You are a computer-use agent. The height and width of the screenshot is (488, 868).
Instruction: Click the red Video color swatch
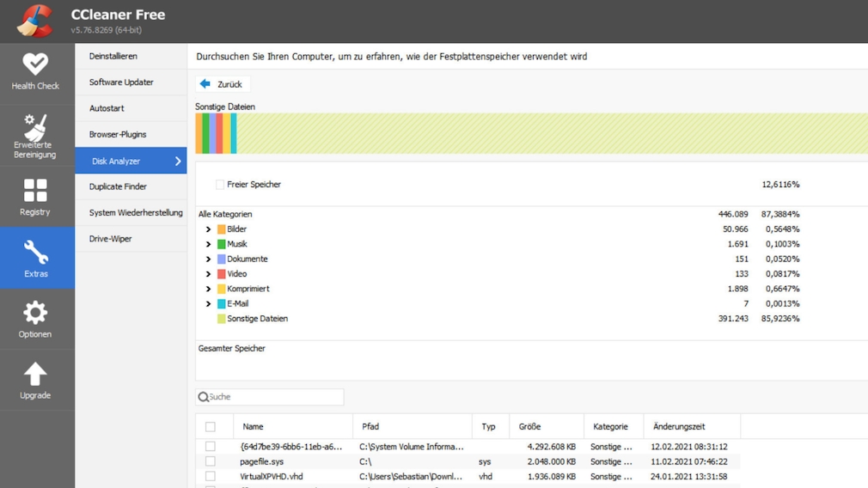(x=222, y=274)
